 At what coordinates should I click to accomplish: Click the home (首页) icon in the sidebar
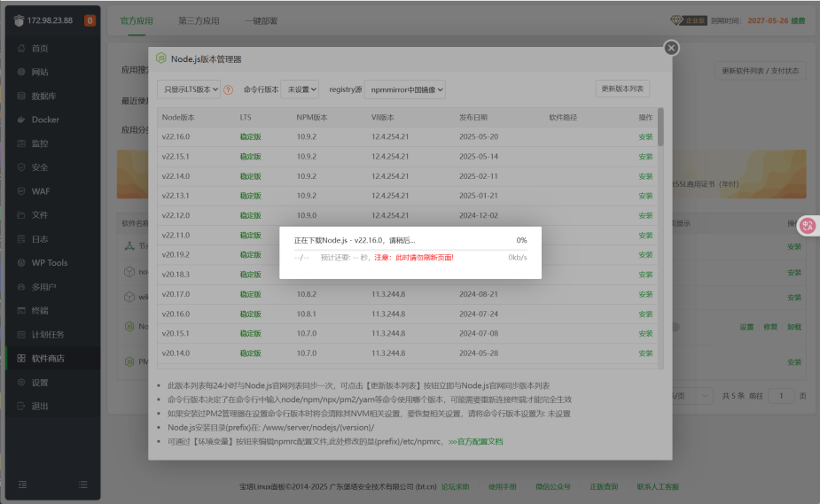click(21, 48)
